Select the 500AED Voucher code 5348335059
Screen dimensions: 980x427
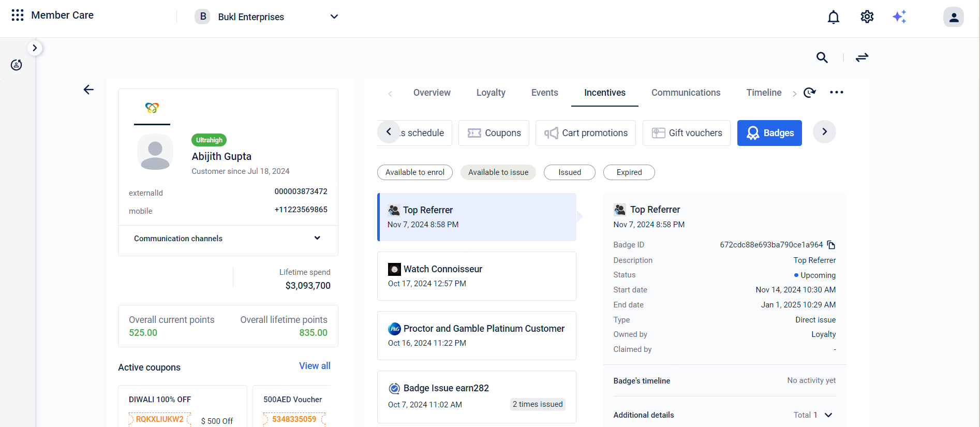(x=294, y=419)
